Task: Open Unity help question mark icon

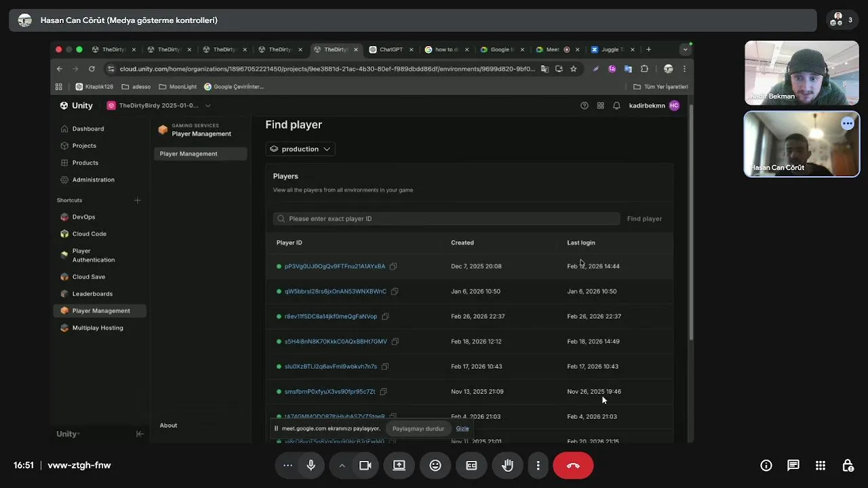Action: tap(584, 106)
